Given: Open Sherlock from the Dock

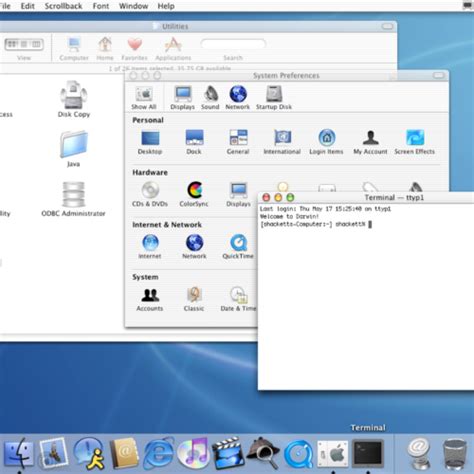Looking at the screenshot, I should (x=264, y=453).
